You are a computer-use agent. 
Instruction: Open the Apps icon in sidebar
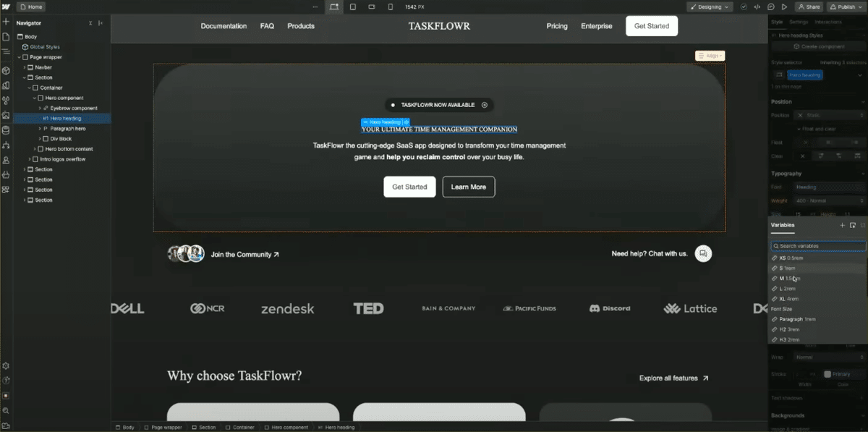6,190
